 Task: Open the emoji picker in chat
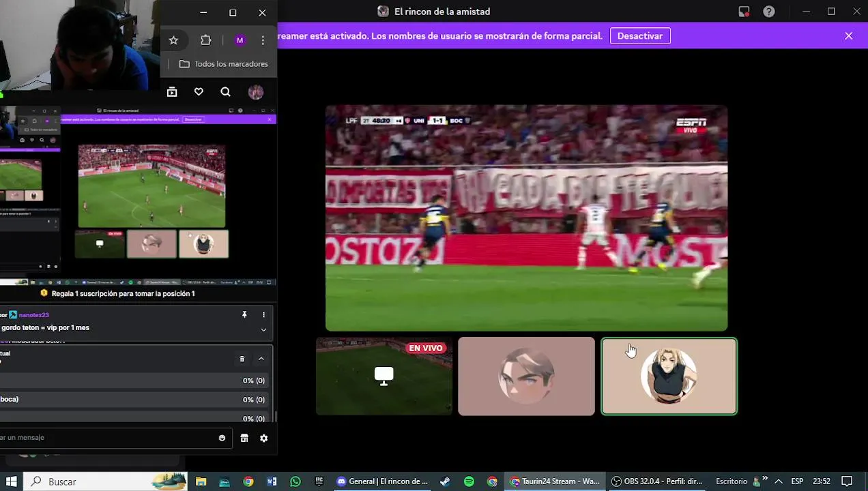(x=222, y=438)
